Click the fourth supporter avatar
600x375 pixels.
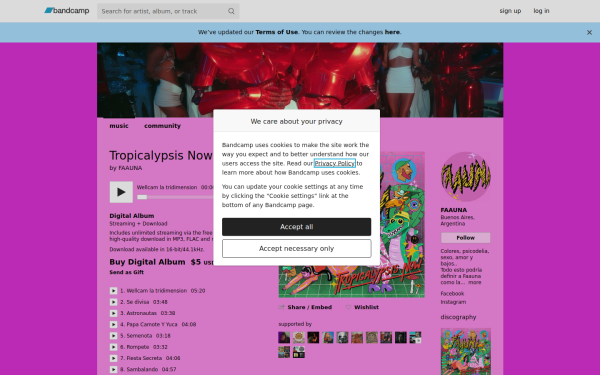point(328,338)
